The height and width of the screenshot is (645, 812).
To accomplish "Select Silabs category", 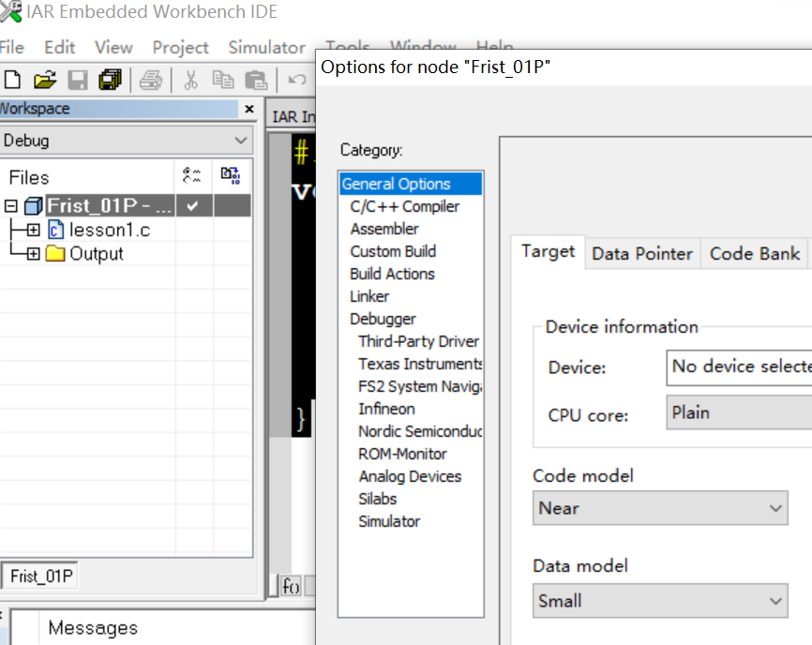I will pos(378,499).
